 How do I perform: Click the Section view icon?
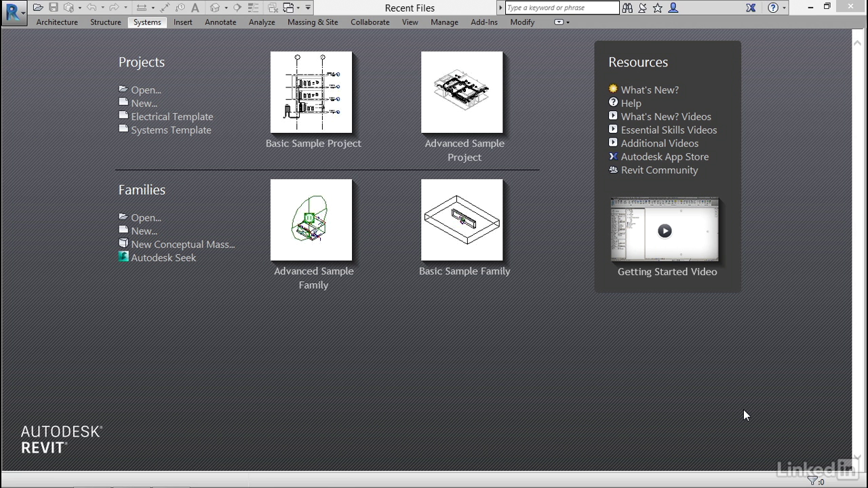237,7
